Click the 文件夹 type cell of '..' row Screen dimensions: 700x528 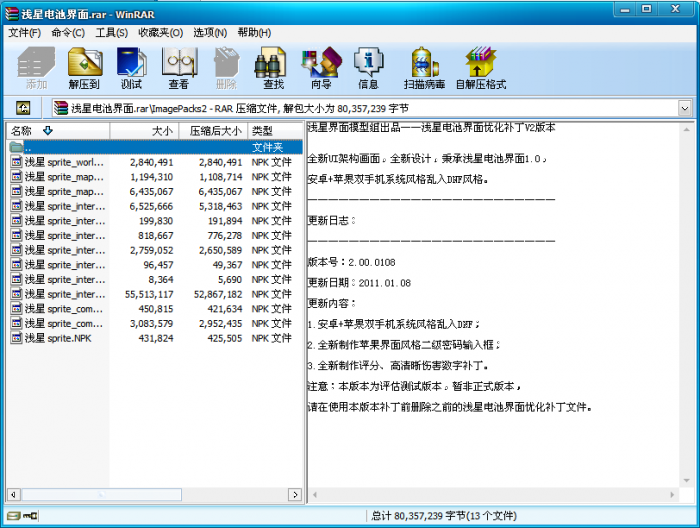tap(267, 147)
